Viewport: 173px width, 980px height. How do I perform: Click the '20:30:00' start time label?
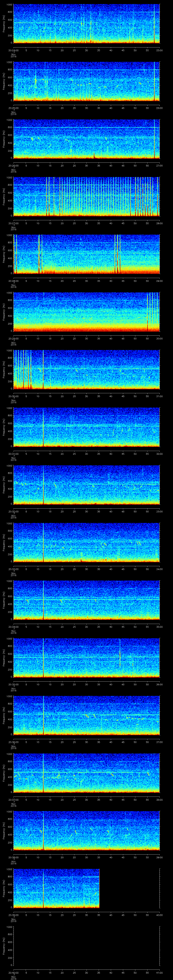point(13,396)
